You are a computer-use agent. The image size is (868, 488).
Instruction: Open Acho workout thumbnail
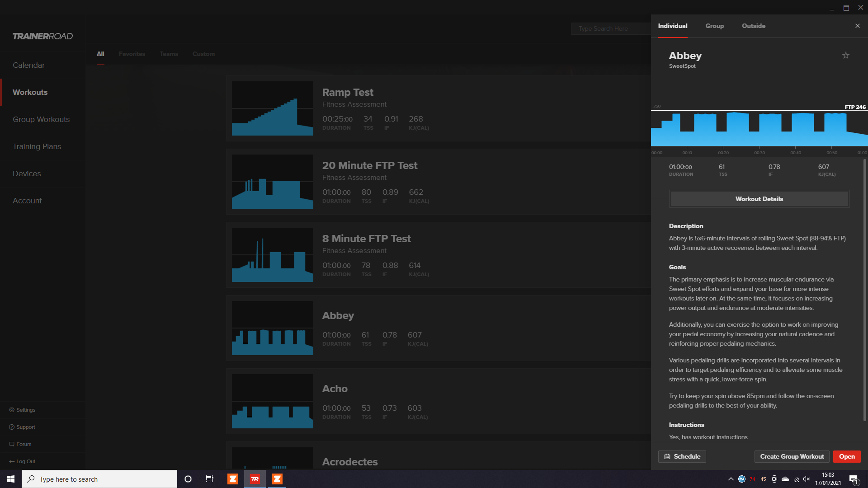click(273, 401)
